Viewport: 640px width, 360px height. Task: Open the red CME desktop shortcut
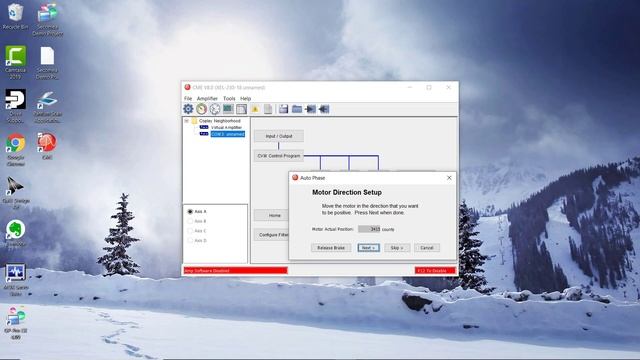47,146
